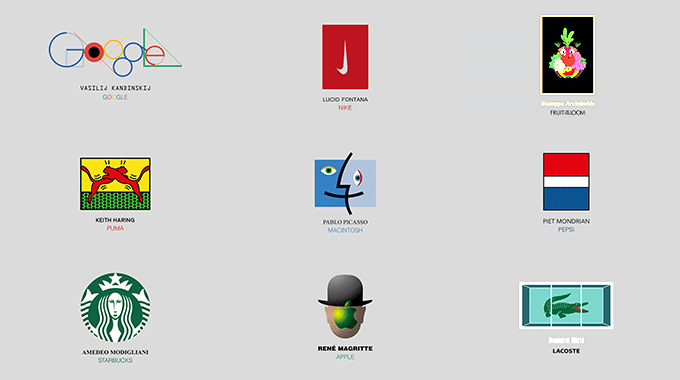Click the LUCIO FONTANA caption
Viewport: 680px width, 380px height.
[x=345, y=99]
